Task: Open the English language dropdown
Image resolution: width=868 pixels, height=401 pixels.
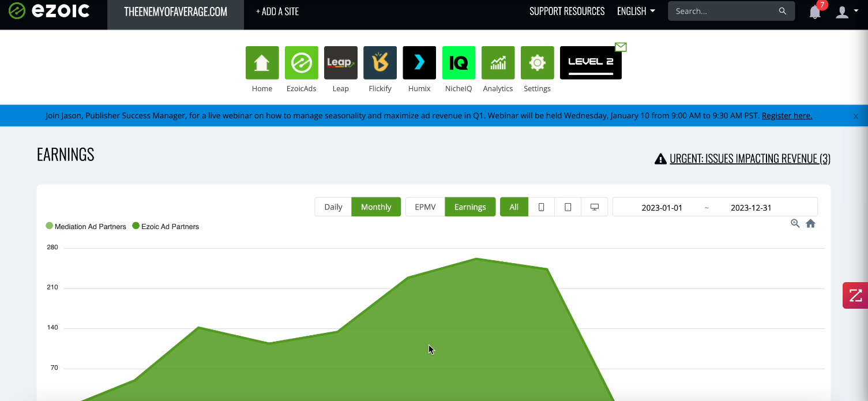Action: (x=636, y=11)
